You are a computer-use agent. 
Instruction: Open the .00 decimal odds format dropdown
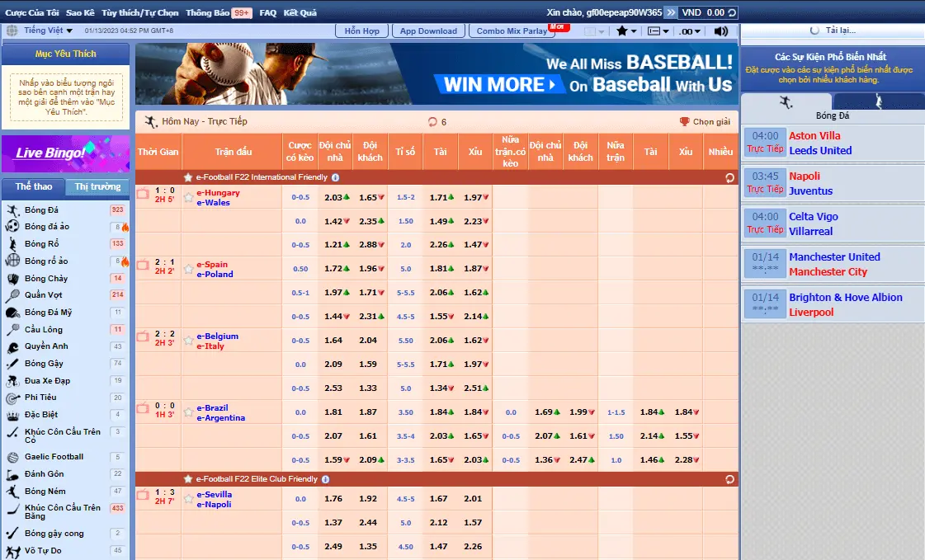coord(690,31)
